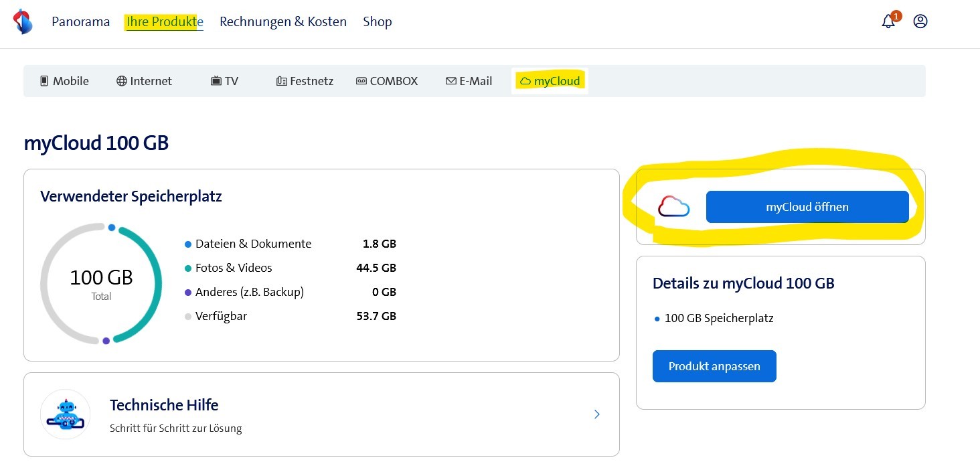Click the Produkt anpassen button
Image resolution: width=980 pixels, height=474 pixels.
[x=714, y=366]
